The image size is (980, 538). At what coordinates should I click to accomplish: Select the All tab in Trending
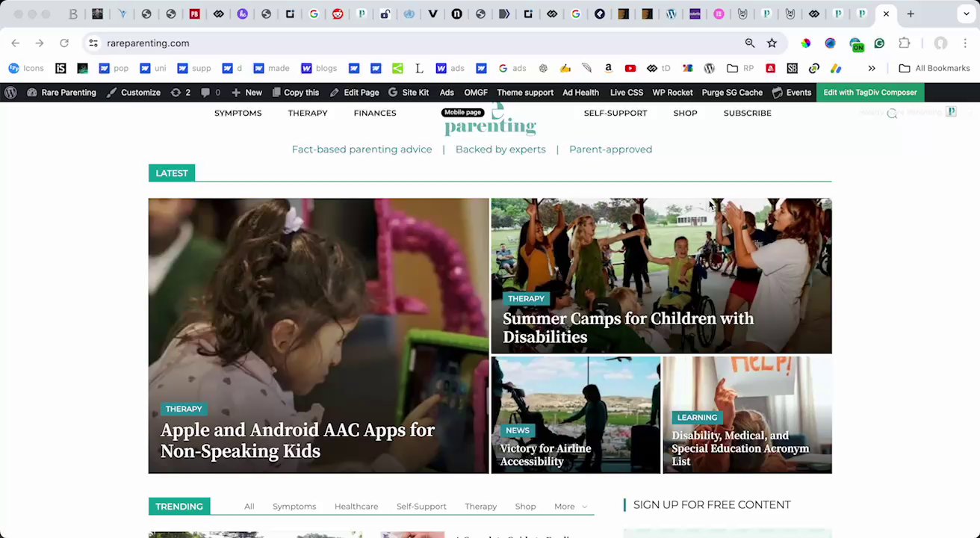coord(249,507)
